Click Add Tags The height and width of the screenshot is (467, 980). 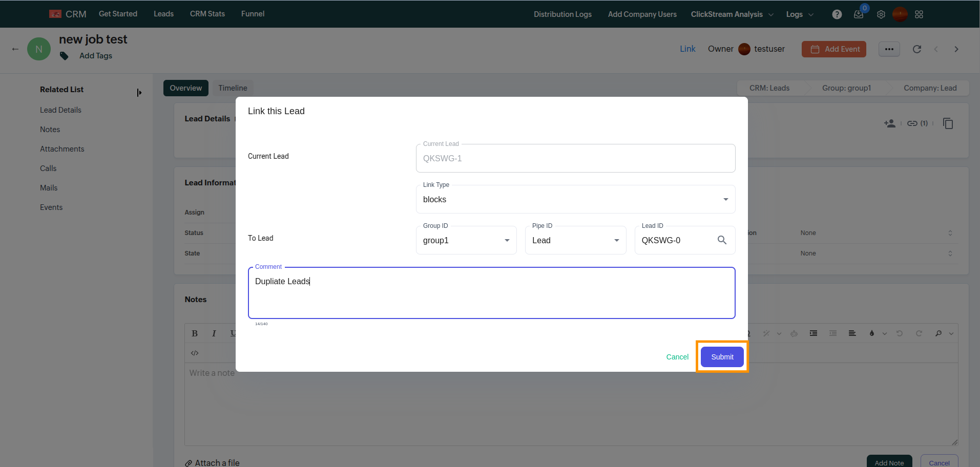(x=96, y=56)
